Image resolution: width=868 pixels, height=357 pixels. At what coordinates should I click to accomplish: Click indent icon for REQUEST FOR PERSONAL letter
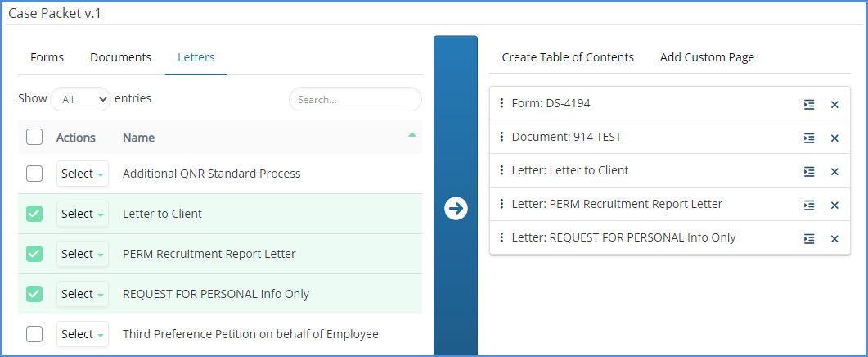point(809,239)
